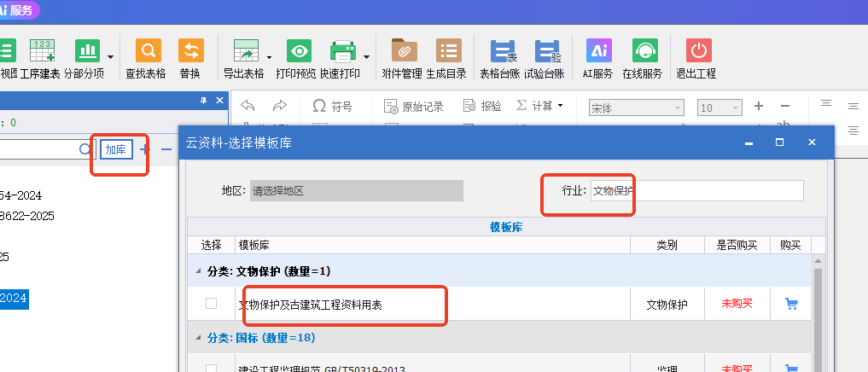Expand 快速打印 dropdown arrow
The height and width of the screenshot is (372, 868).
pyautogui.click(x=366, y=57)
